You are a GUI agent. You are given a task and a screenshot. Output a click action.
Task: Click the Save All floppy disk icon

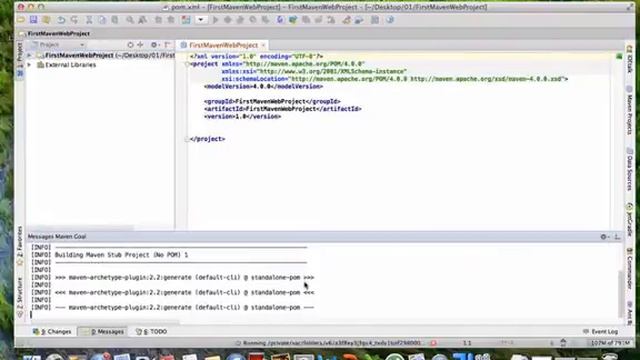[x=33, y=20]
